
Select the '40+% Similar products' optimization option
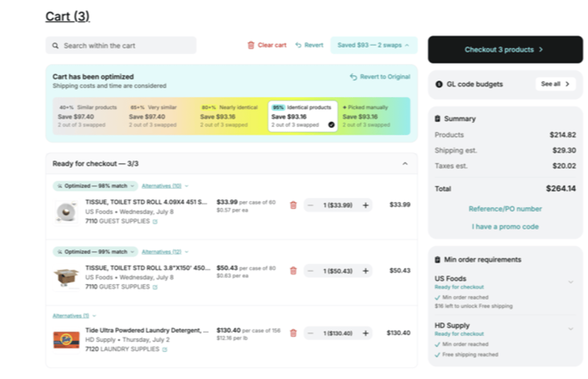coord(88,116)
